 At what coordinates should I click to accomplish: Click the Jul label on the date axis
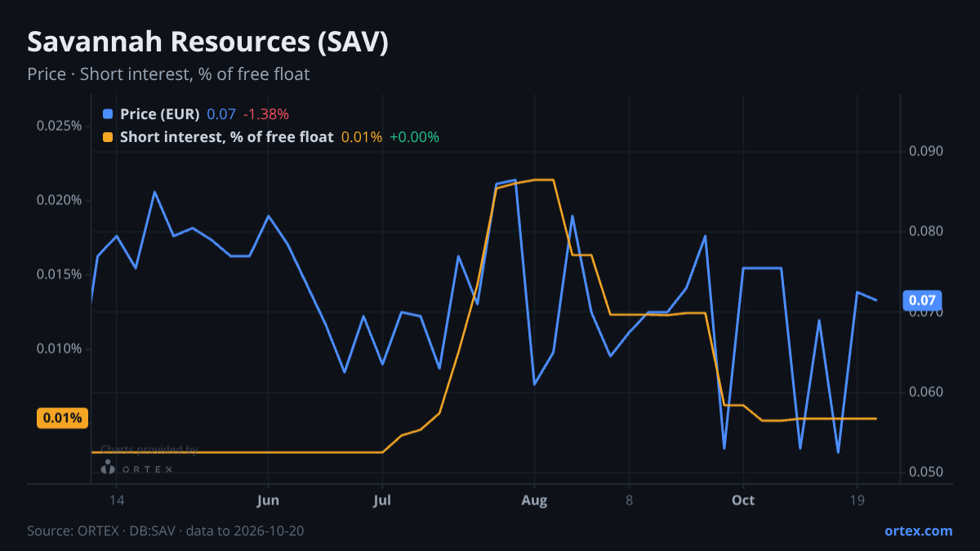point(382,500)
